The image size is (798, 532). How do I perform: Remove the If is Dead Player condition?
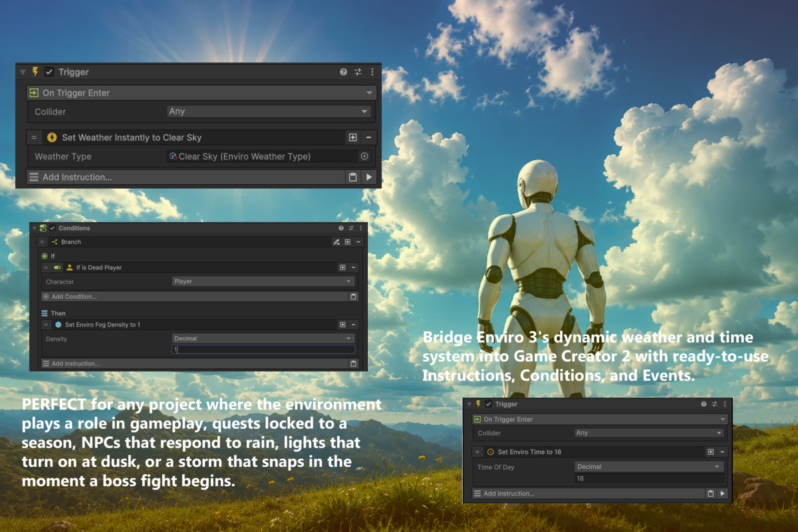[354, 267]
